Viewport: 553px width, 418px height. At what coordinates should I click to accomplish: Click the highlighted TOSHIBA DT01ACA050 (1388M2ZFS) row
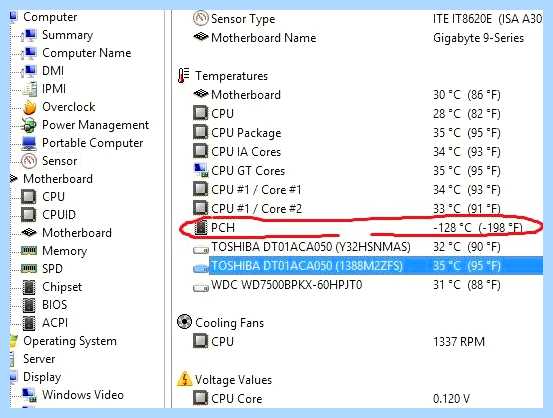point(368,266)
